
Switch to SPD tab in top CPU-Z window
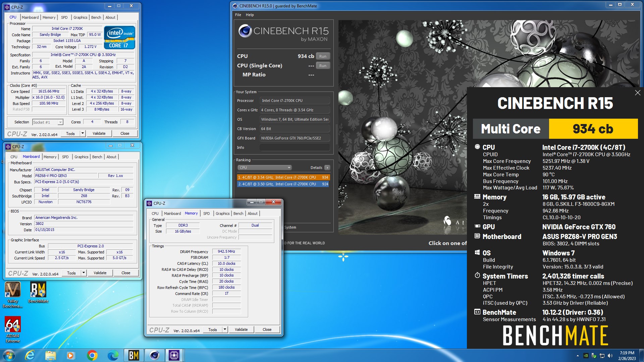pos(64,17)
